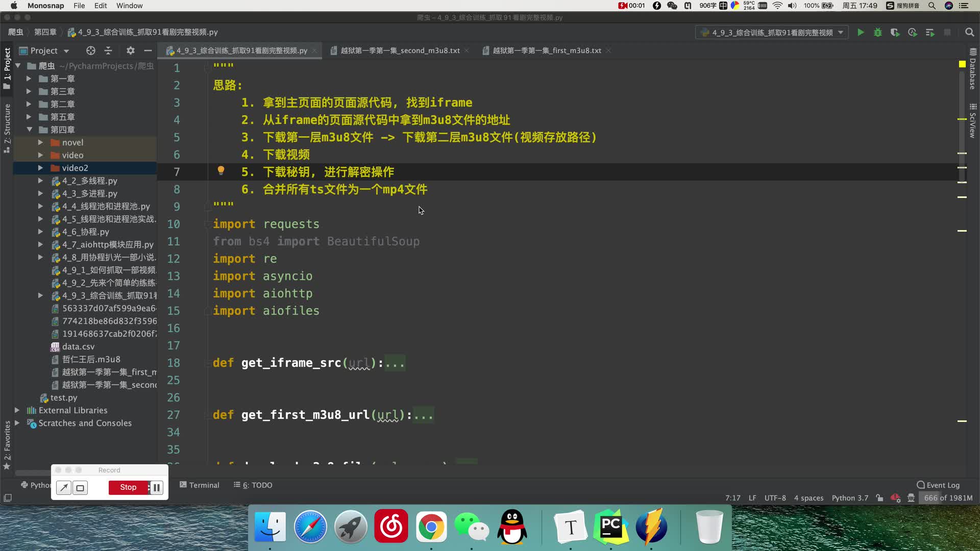The image size is (980, 551).
Task: Toggle the read-only lock icon in status bar
Action: (879, 498)
